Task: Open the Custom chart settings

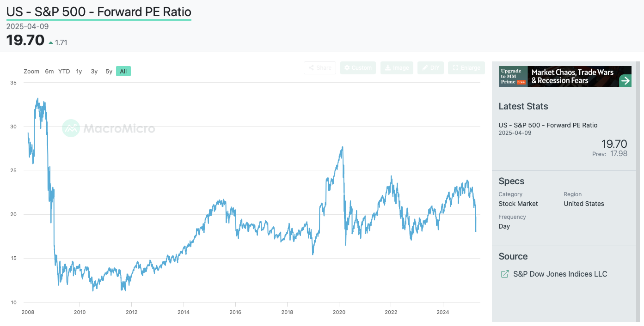Action: click(x=358, y=68)
